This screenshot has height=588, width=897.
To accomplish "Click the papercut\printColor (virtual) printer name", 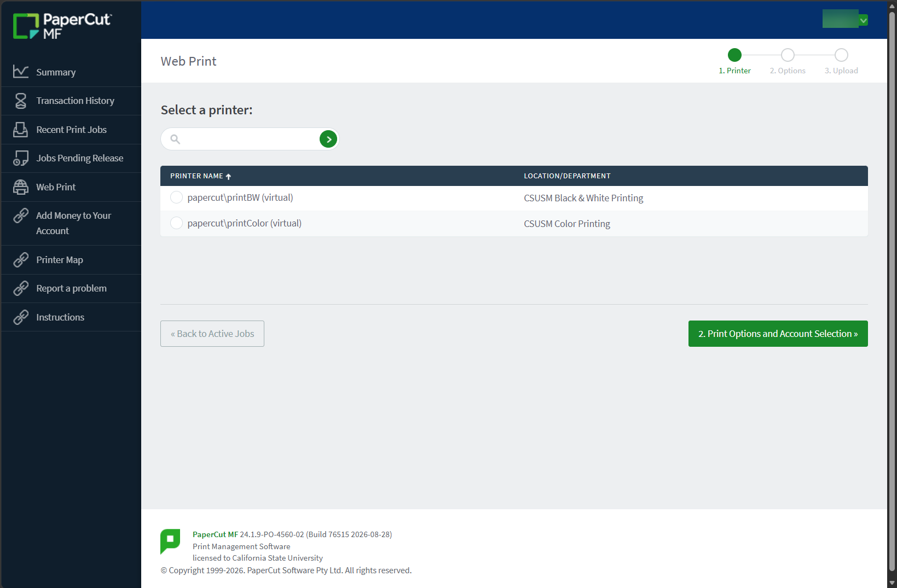I will pos(245,223).
